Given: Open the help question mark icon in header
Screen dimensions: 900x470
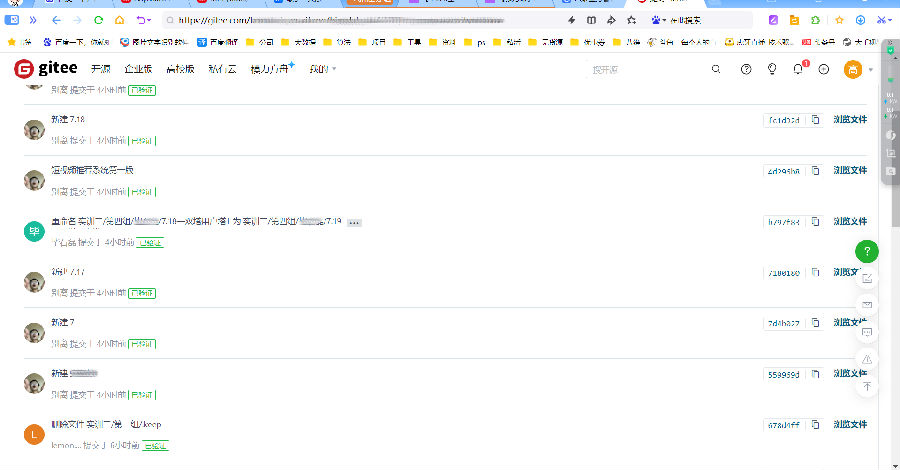Looking at the screenshot, I should (745, 69).
